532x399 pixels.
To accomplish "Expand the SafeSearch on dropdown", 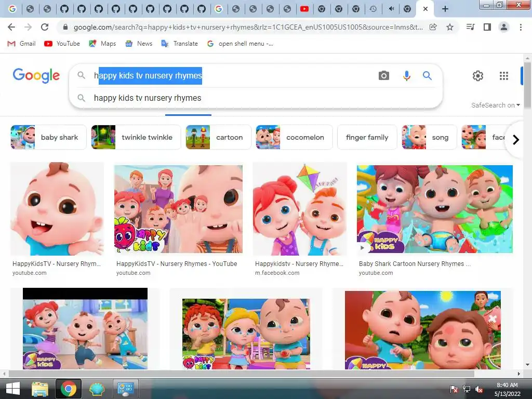I will tap(495, 105).
